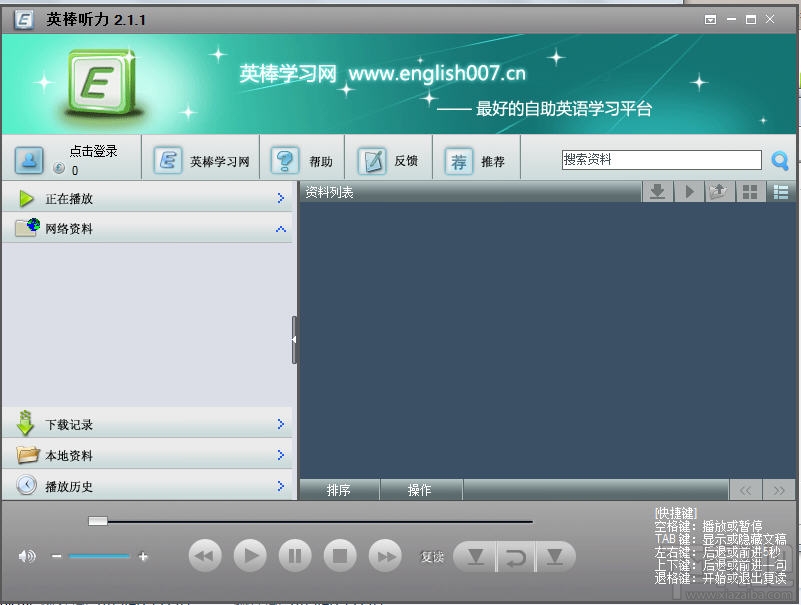
Task: Open the 操作 actions menu
Action: click(x=420, y=490)
